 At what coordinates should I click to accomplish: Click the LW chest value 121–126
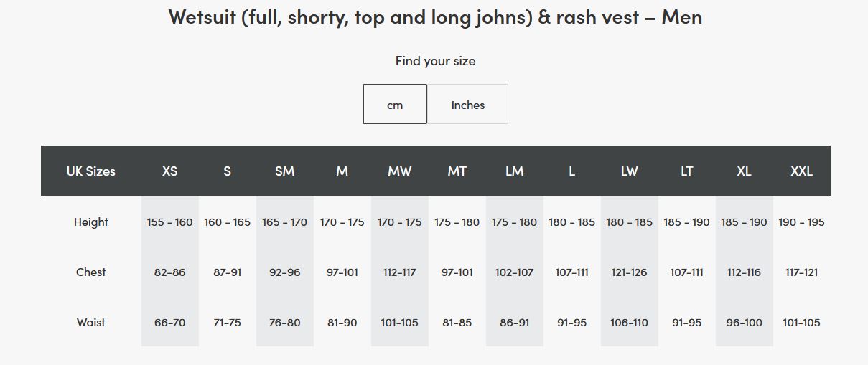tap(629, 272)
